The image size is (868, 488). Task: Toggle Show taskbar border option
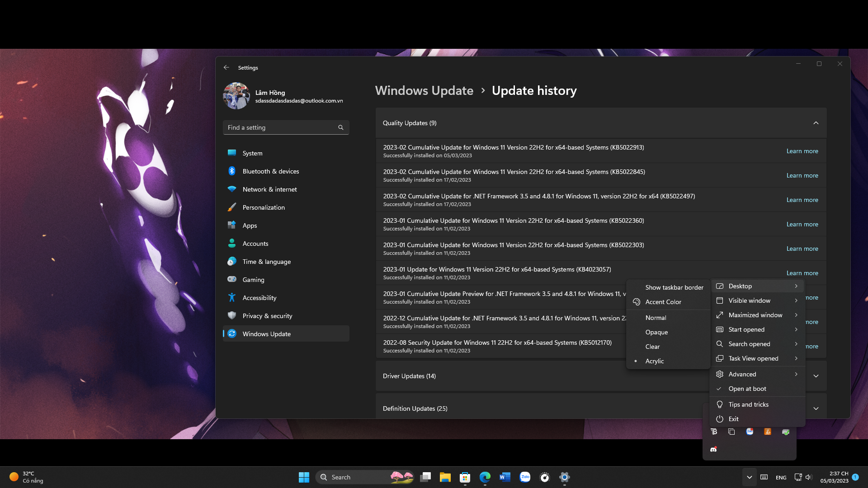[x=674, y=287]
